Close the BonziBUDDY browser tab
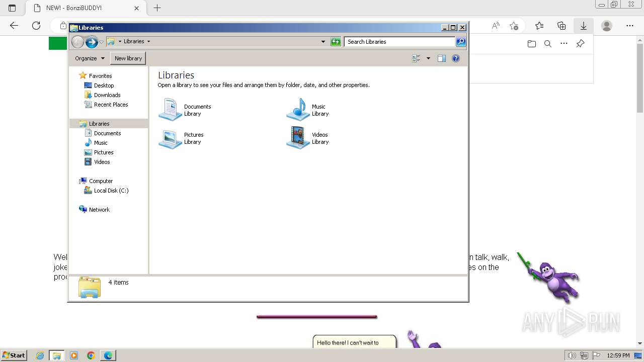 (136, 8)
